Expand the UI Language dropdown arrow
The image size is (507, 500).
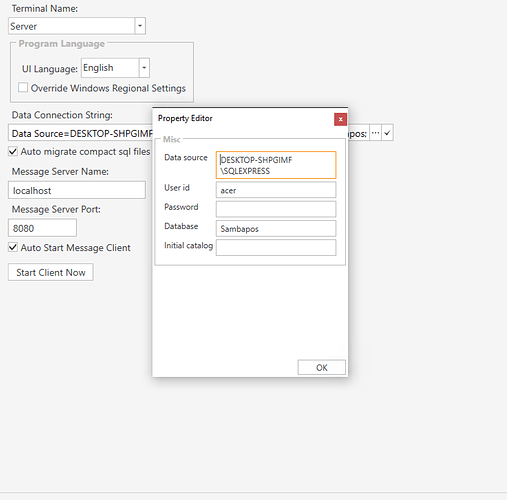144,68
